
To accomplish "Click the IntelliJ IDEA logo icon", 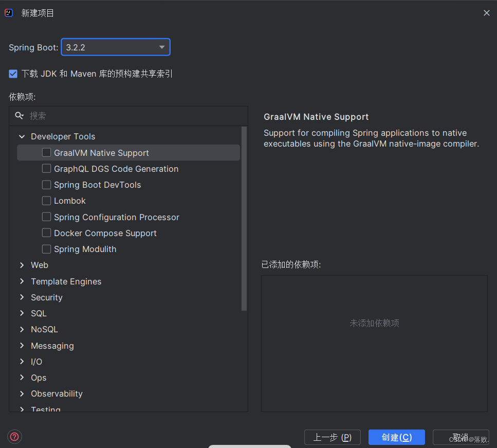I will [9, 13].
